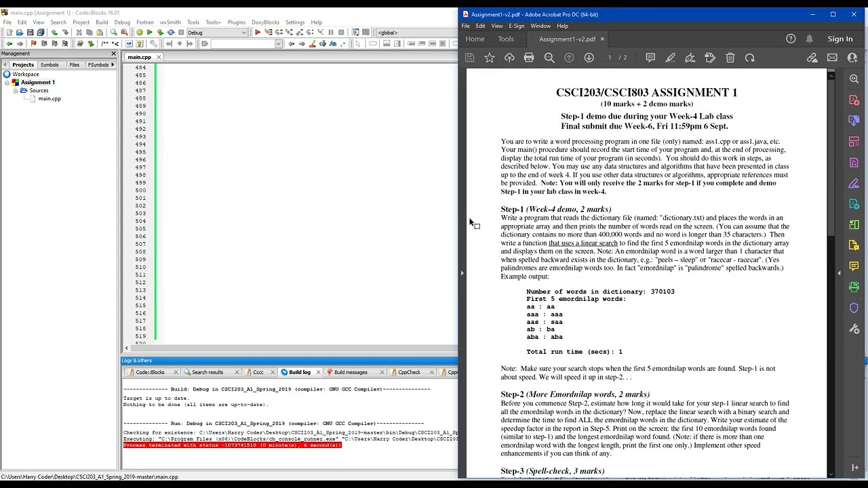Viewport: 868px width, 488px height.
Task: Close the Assignment1-v2.pdf tab
Action: (x=602, y=39)
